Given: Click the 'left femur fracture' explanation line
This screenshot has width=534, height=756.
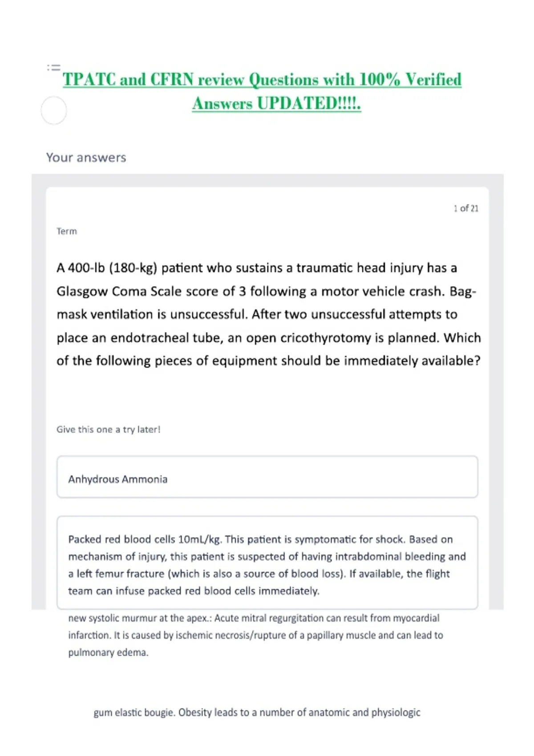Looking at the screenshot, I should click(259, 574).
